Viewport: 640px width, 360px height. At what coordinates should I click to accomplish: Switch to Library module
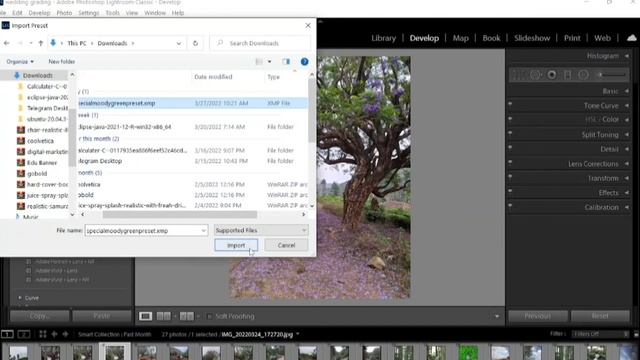[384, 38]
